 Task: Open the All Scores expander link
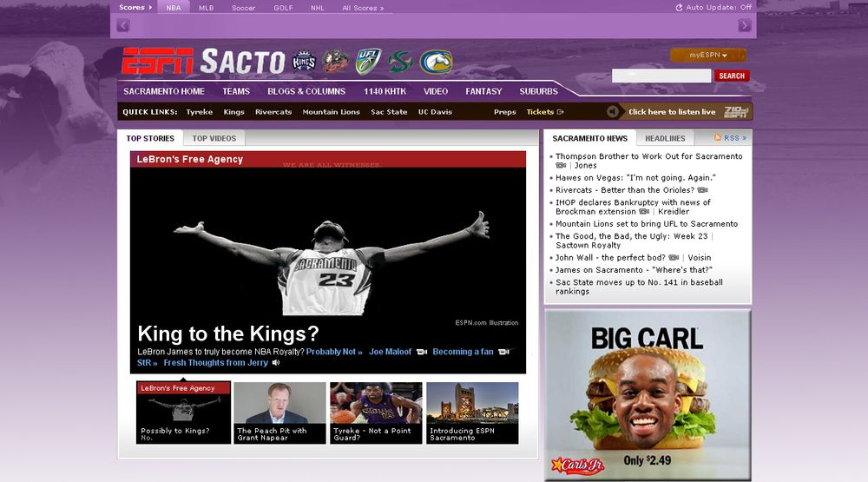(x=363, y=8)
